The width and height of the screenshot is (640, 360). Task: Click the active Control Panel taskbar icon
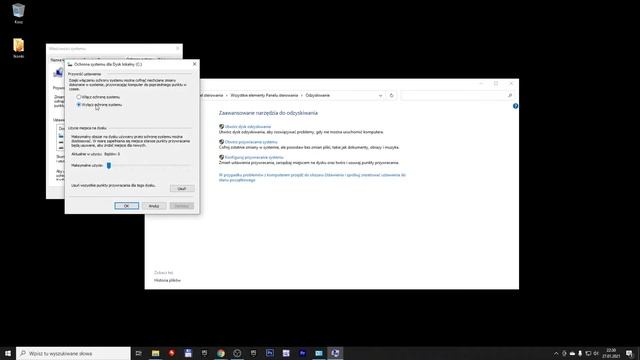335,353
